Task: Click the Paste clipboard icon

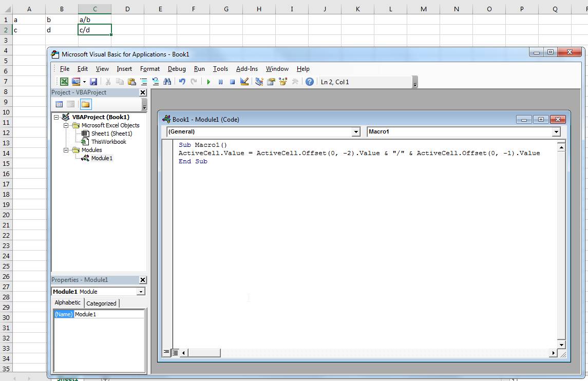Action: [x=131, y=82]
